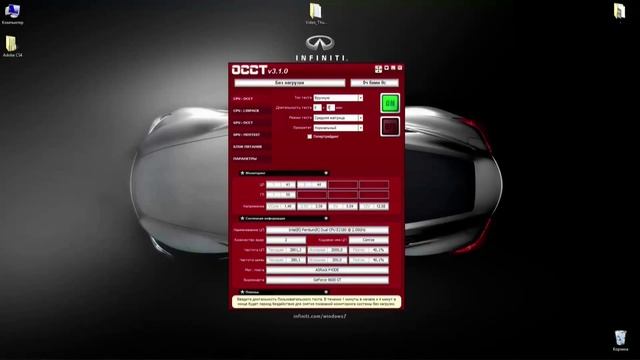Viewport: 640px width, 360px height.
Task: Switch to the CPU:OCCT tab
Action: pos(251,99)
